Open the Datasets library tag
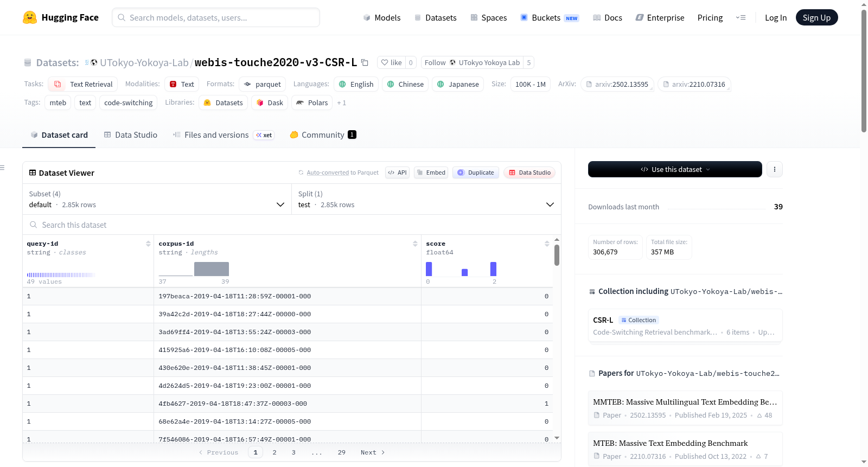The height and width of the screenshot is (467, 868). pyautogui.click(x=224, y=103)
